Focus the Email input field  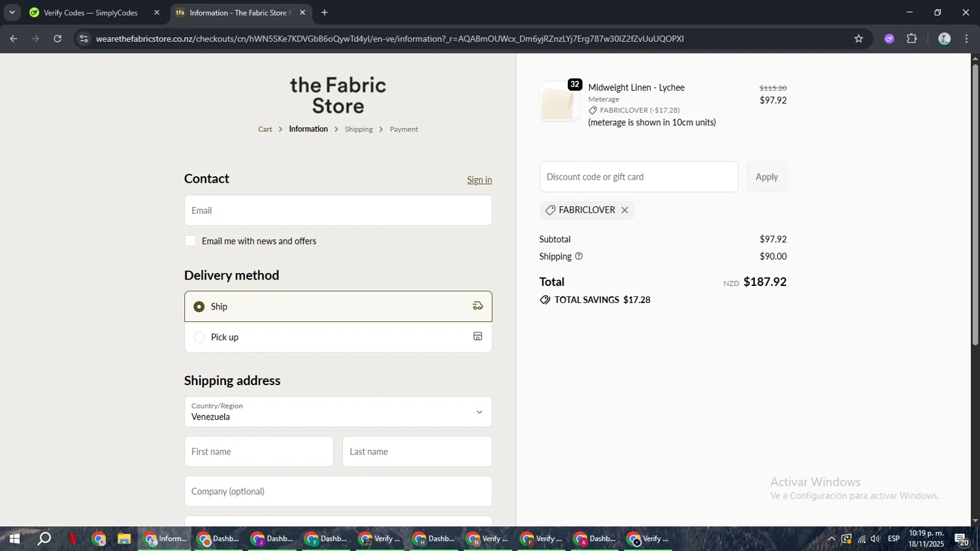(x=338, y=210)
